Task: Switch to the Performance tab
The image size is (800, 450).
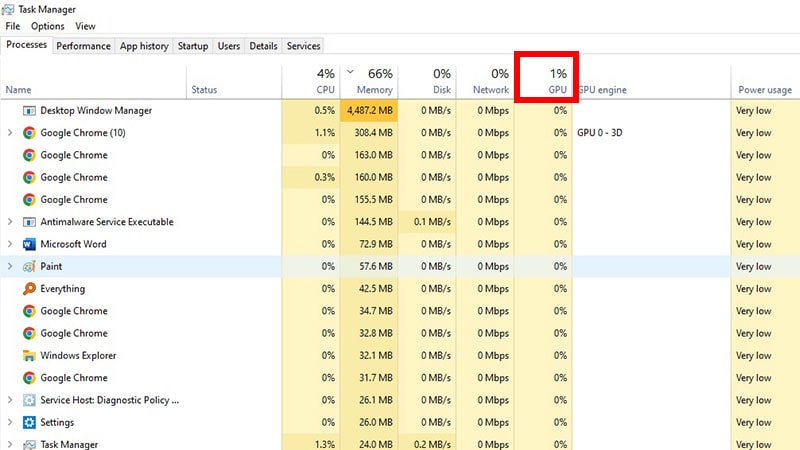Action: 83,46
